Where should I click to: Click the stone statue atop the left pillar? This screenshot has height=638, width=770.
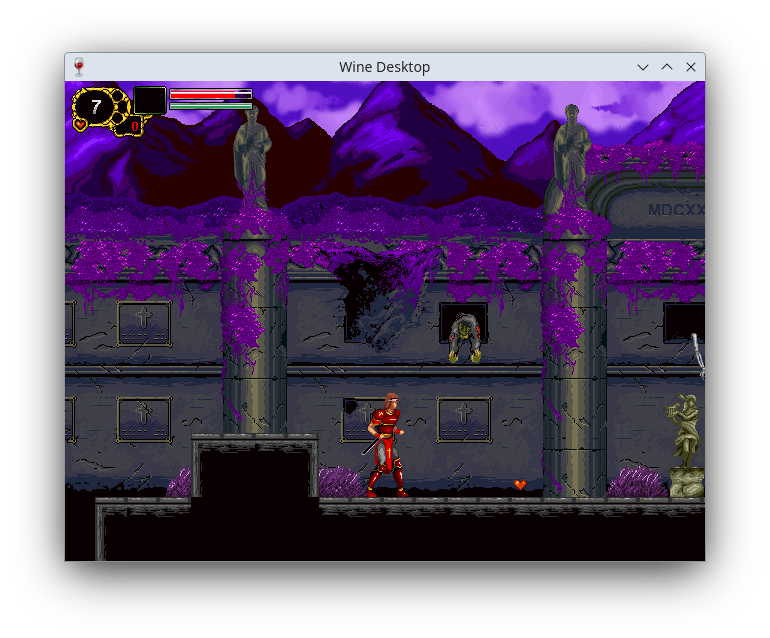(x=252, y=148)
